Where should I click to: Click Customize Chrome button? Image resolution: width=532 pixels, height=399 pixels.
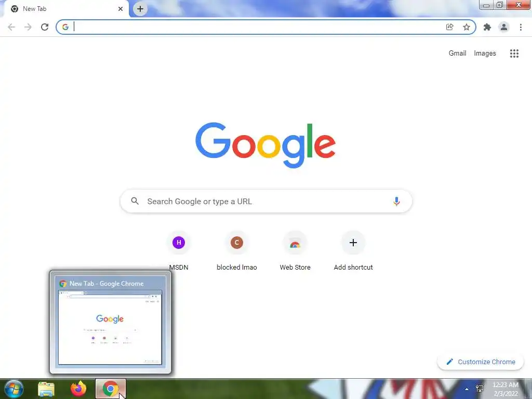coord(481,362)
